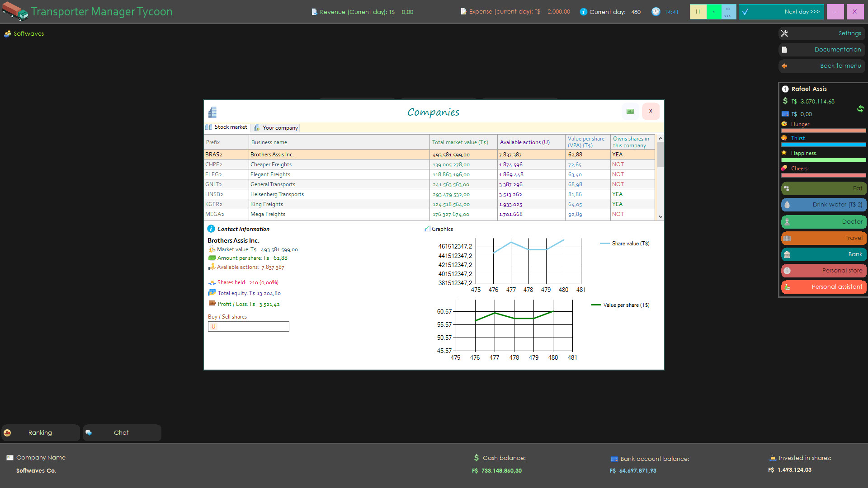Select the Stock market tab
The image size is (868, 488).
pyautogui.click(x=226, y=127)
